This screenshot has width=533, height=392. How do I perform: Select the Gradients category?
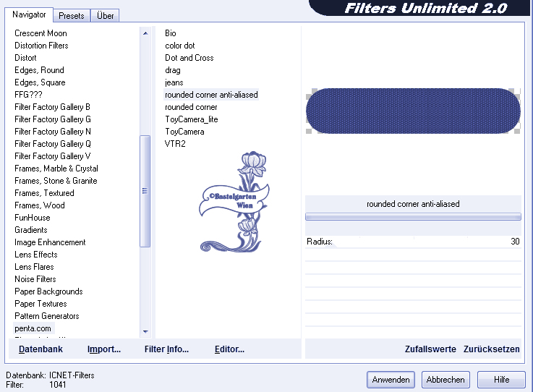[31, 230]
